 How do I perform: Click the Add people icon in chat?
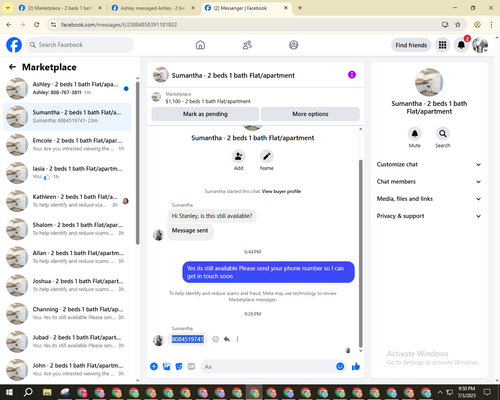(239, 156)
